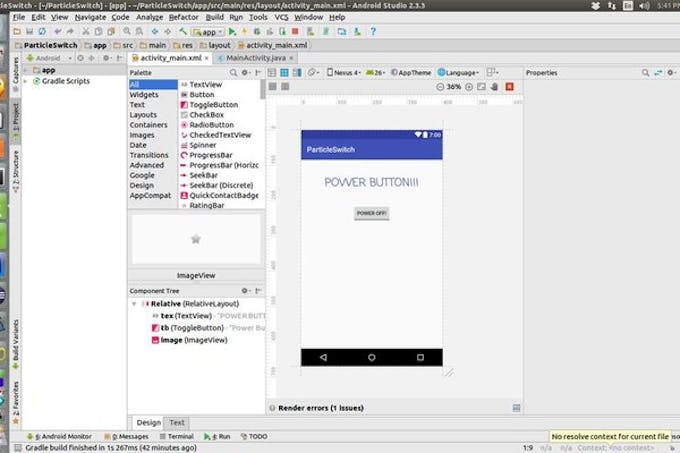Open Palette settings gear icon
Viewport: 680px width, 453px height.
[x=245, y=73]
